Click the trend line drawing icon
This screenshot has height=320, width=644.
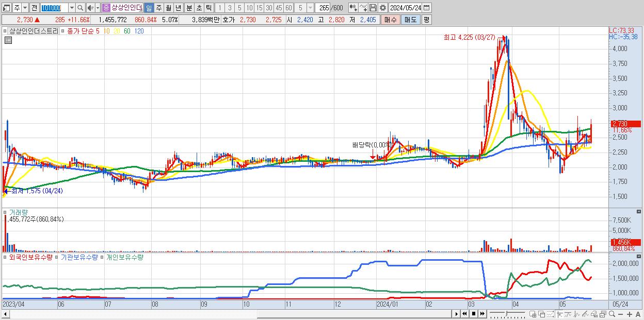coord(568,314)
